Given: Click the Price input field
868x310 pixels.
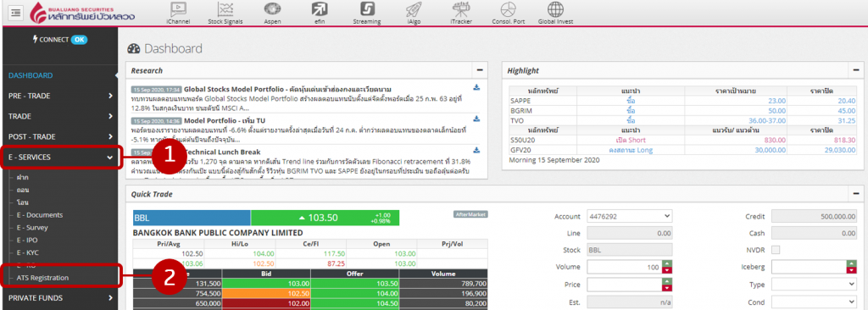Looking at the screenshot, I should click(625, 285).
